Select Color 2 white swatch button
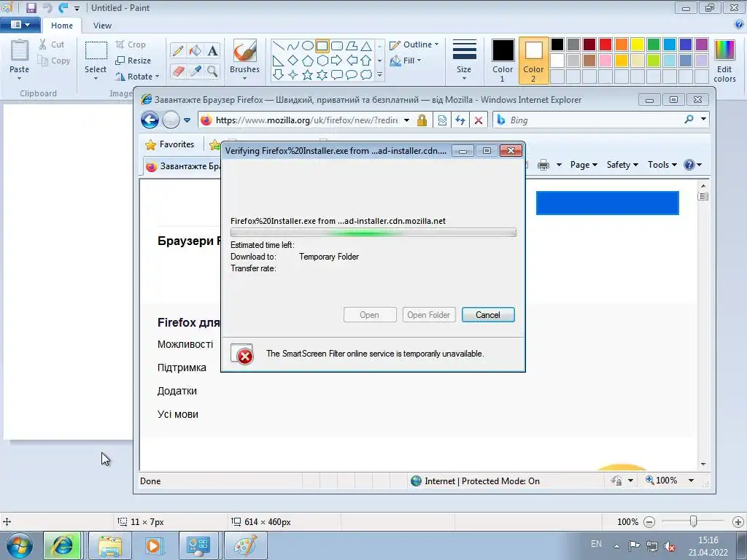 (533, 61)
